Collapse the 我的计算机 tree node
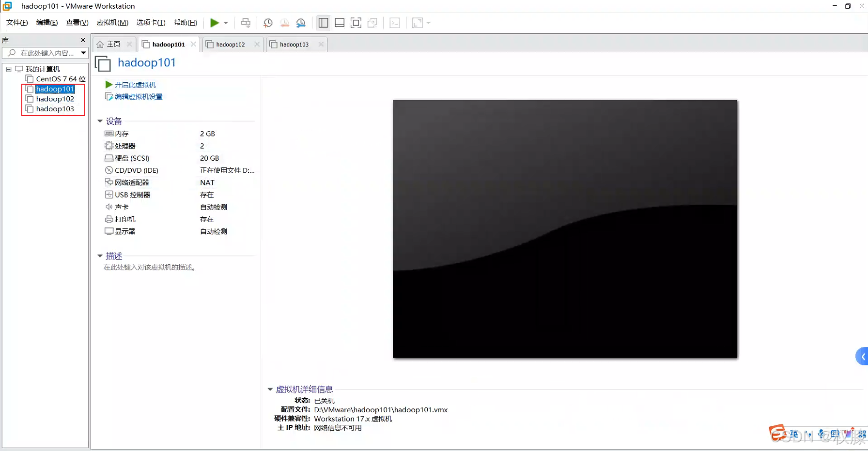The height and width of the screenshot is (451, 868). (x=9, y=69)
